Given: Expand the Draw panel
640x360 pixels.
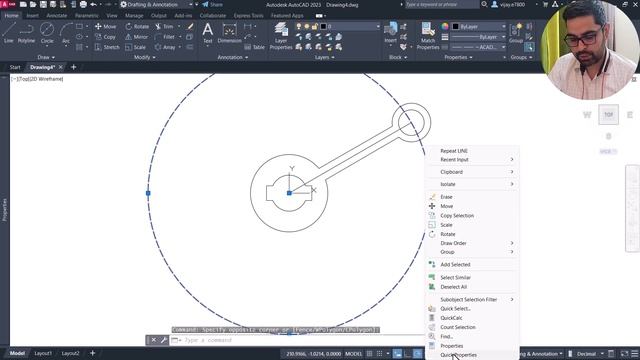Looking at the screenshot, I should [x=46, y=58].
